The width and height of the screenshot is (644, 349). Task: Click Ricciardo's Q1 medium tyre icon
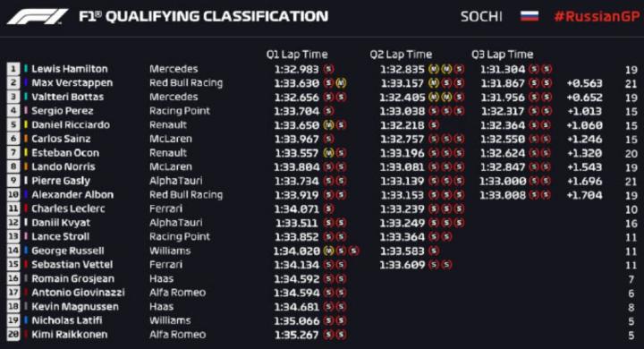(x=328, y=125)
